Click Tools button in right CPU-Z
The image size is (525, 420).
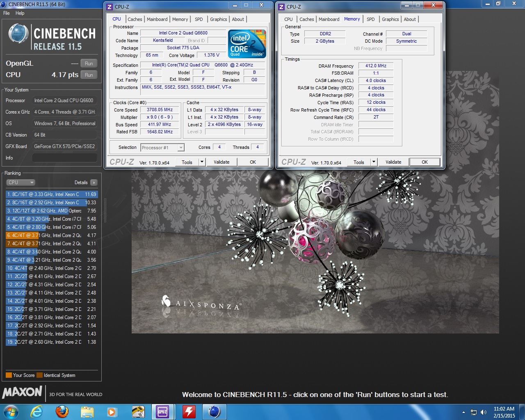359,162
